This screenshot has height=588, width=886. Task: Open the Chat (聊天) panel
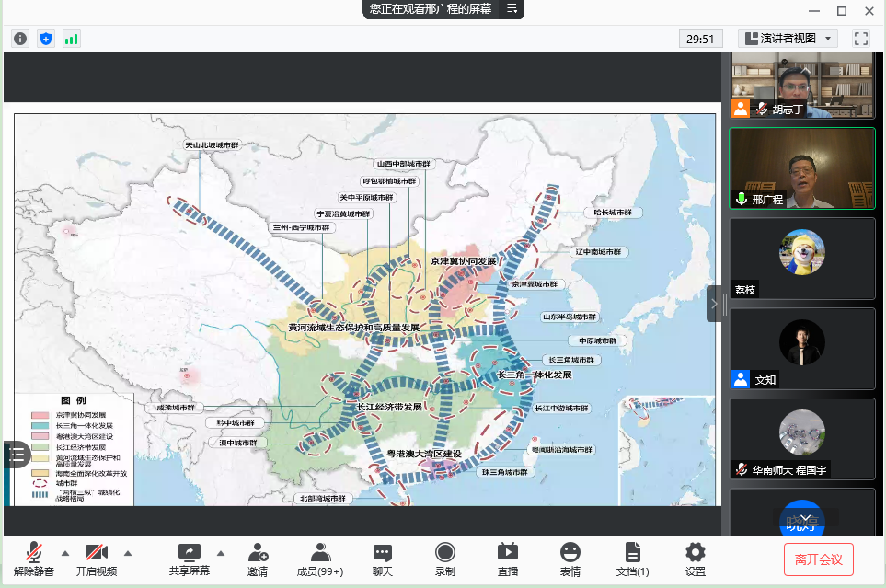[x=383, y=559]
